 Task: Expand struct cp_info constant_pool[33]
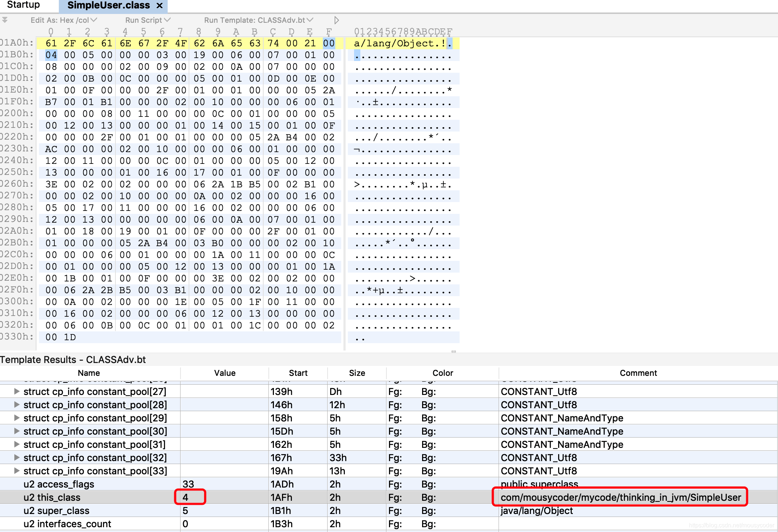[17, 471]
